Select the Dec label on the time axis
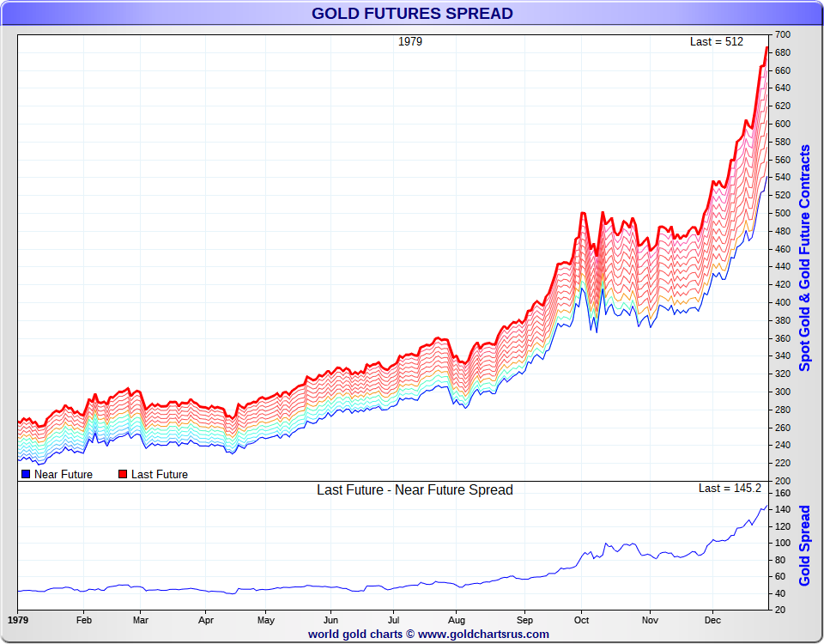Screen dimensions: 824x644 tap(712, 619)
